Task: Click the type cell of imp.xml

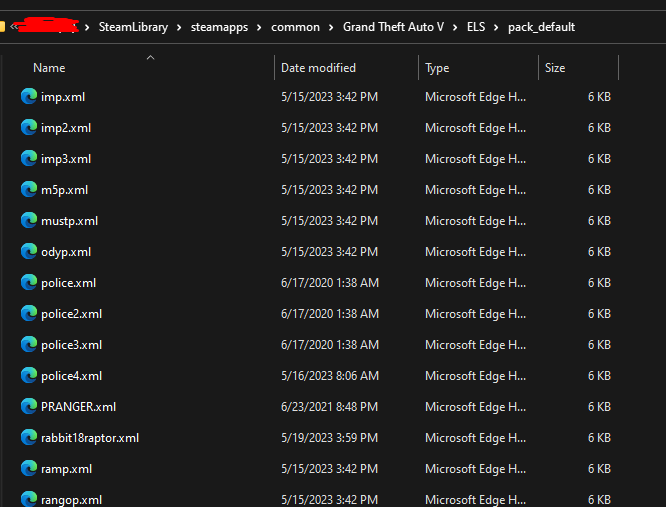Action: coord(475,97)
